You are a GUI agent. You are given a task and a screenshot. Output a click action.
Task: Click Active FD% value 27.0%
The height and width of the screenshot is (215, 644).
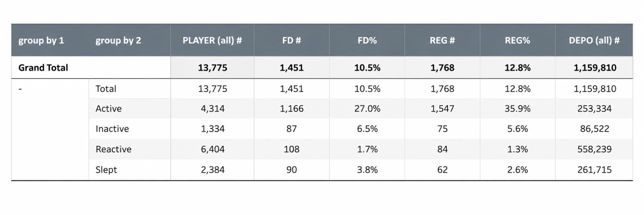367,108
